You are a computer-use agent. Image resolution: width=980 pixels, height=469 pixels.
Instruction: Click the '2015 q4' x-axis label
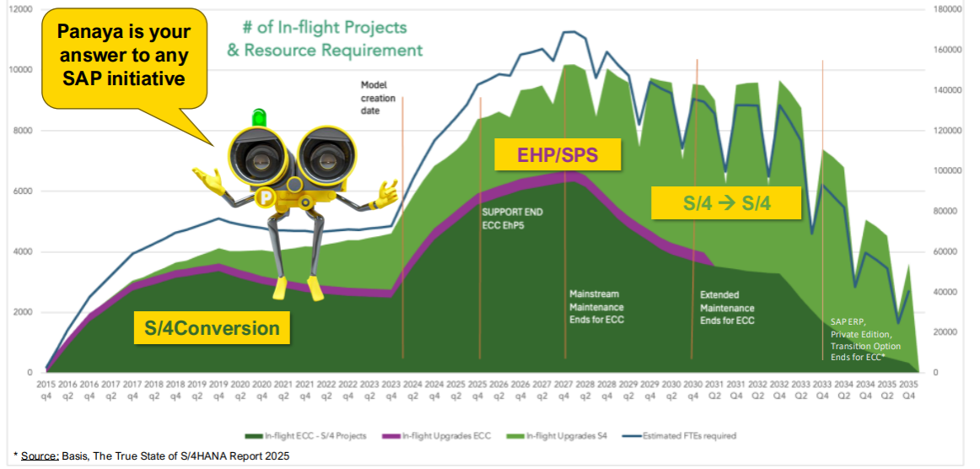[x=46, y=390]
